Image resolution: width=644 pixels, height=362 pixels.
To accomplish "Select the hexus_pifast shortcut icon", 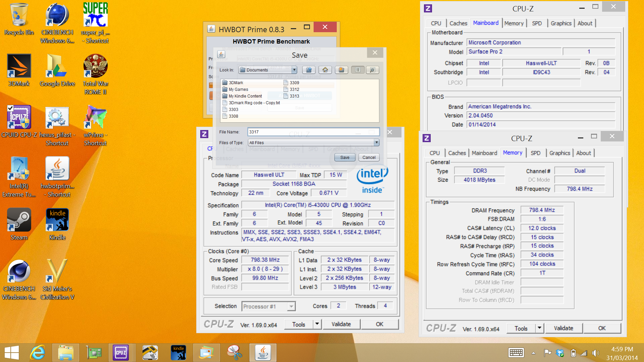I will pyautogui.click(x=57, y=126).
